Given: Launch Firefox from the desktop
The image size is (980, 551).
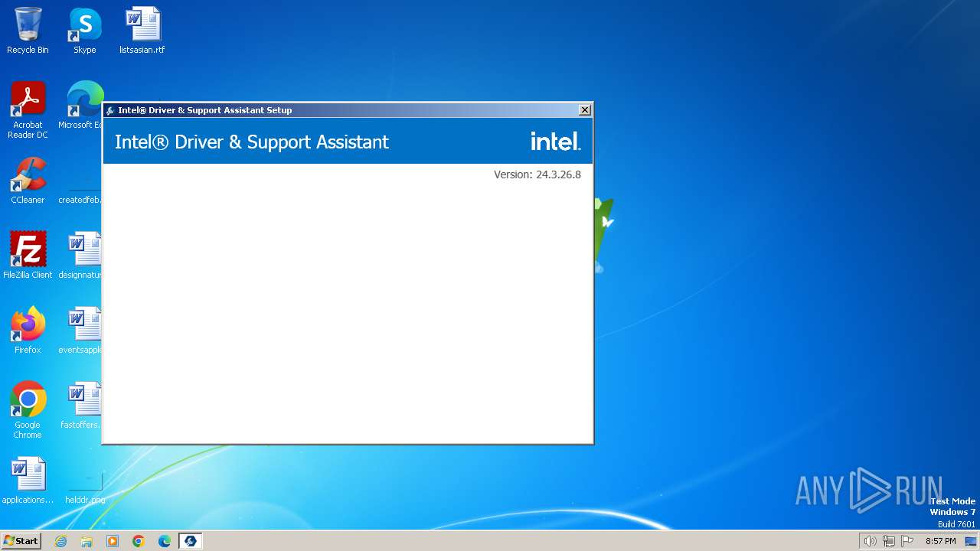Looking at the screenshot, I should [28, 331].
